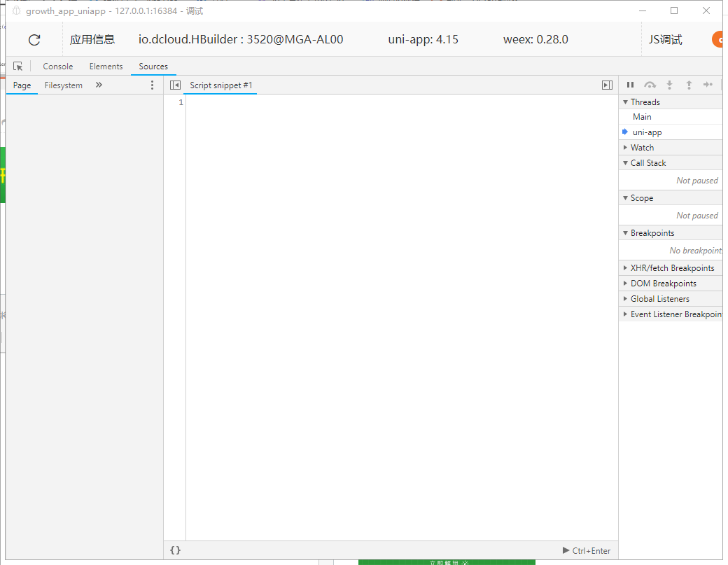Activate the inspect element picker icon

coord(18,67)
